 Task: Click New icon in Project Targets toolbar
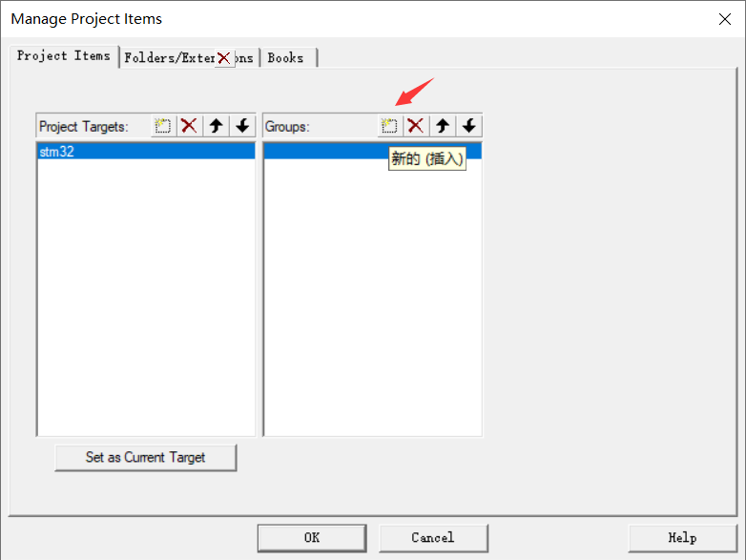pos(163,126)
